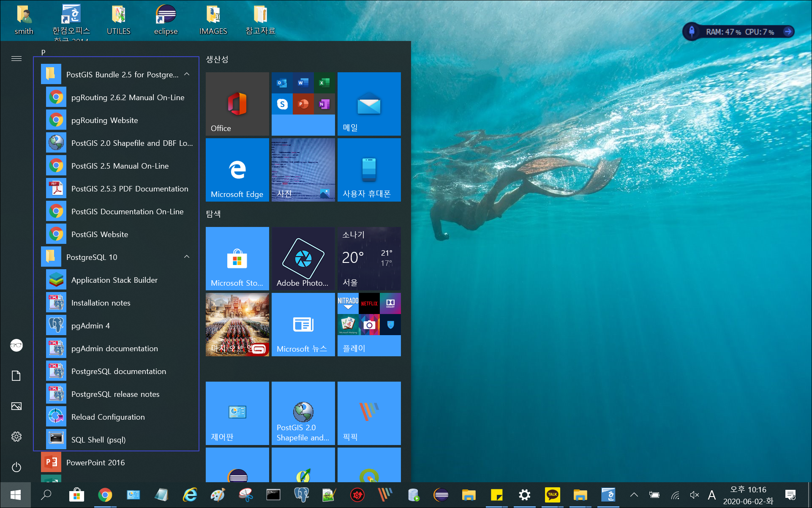Open KakaoTalk from the taskbar

pyautogui.click(x=552, y=495)
